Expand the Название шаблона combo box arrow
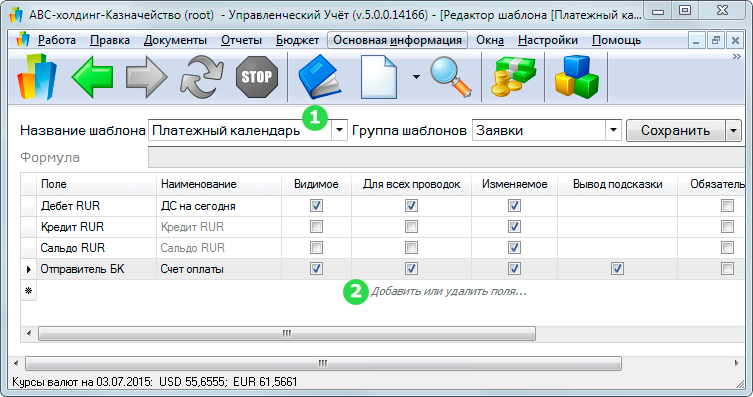 click(x=339, y=130)
